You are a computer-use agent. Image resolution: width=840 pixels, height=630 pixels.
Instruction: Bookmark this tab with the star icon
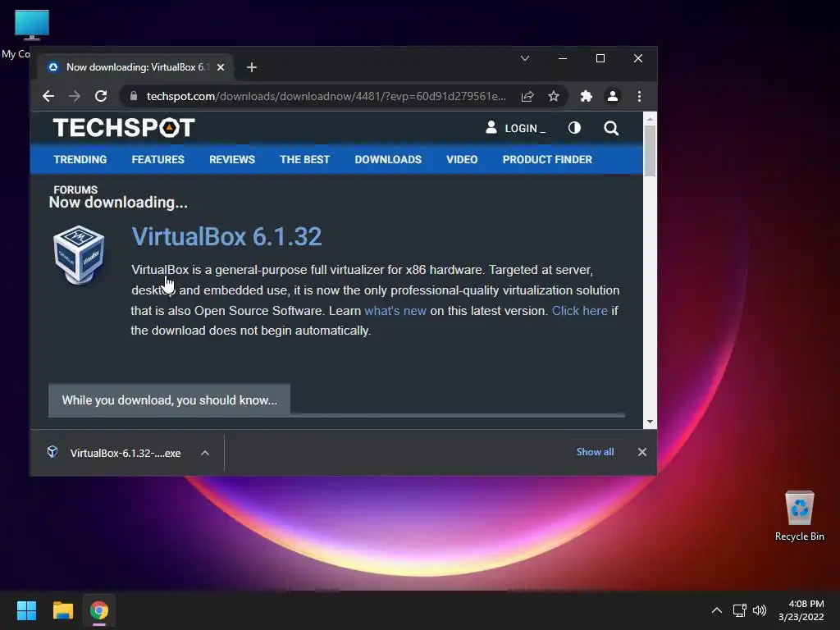554,97
